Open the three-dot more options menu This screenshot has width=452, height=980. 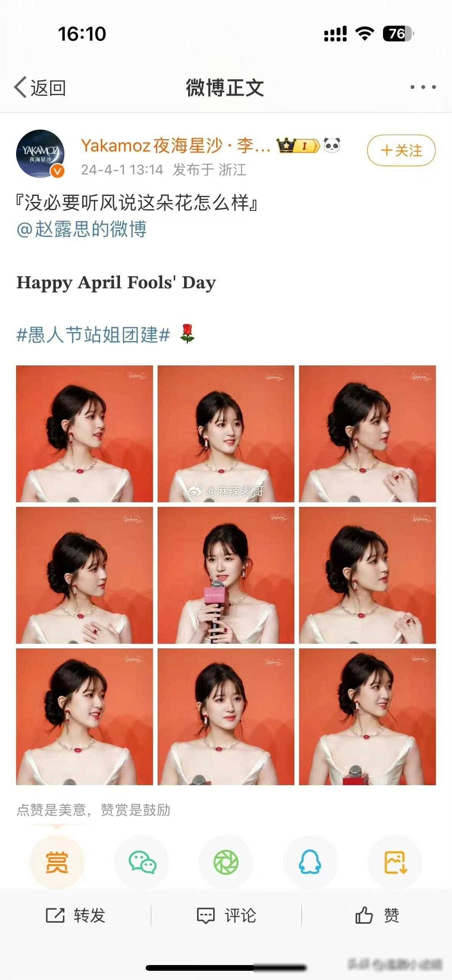(423, 87)
